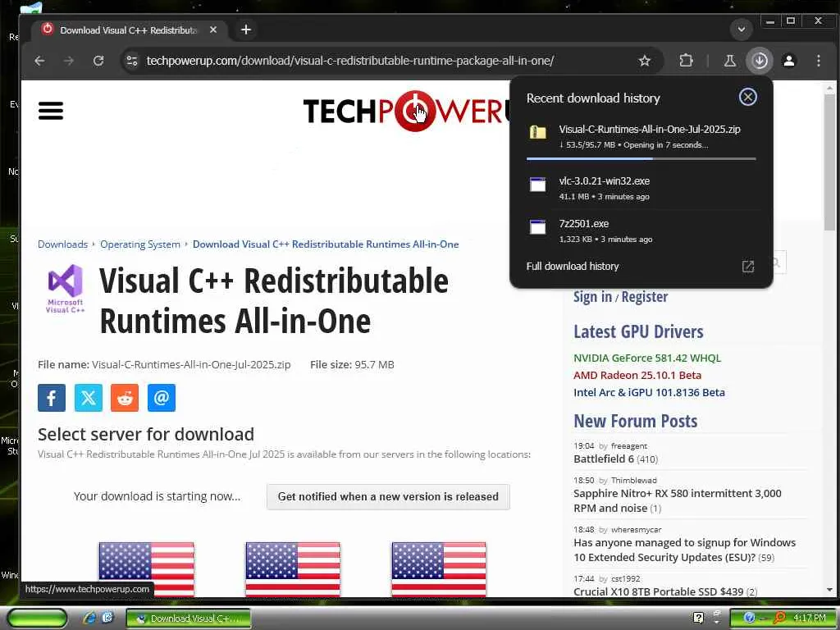This screenshot has height=630, width=840.
Task: Reload the TechPowerUp page
Action: [x=98, y=61]
